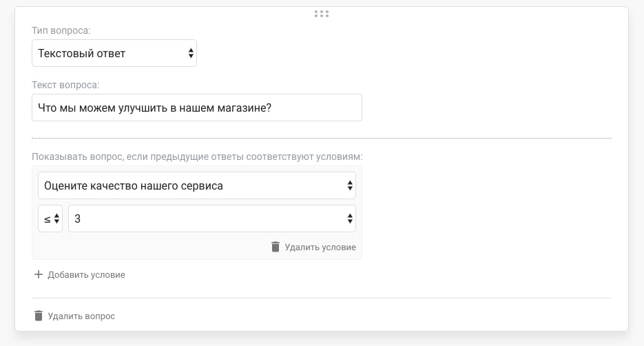The image size is (644, 346).
Task: Click empty area of the condition block
Action: (x=152, y=247)
